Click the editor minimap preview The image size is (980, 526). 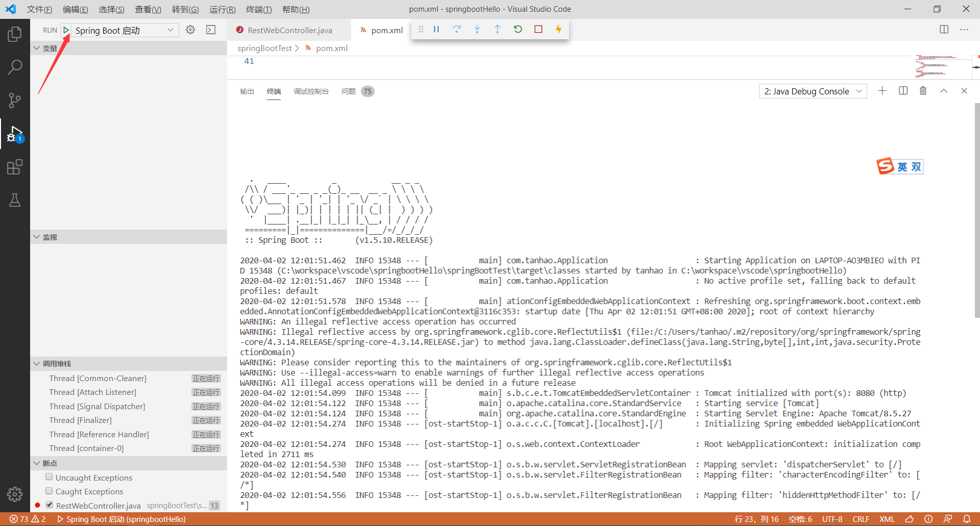[942, 66]
